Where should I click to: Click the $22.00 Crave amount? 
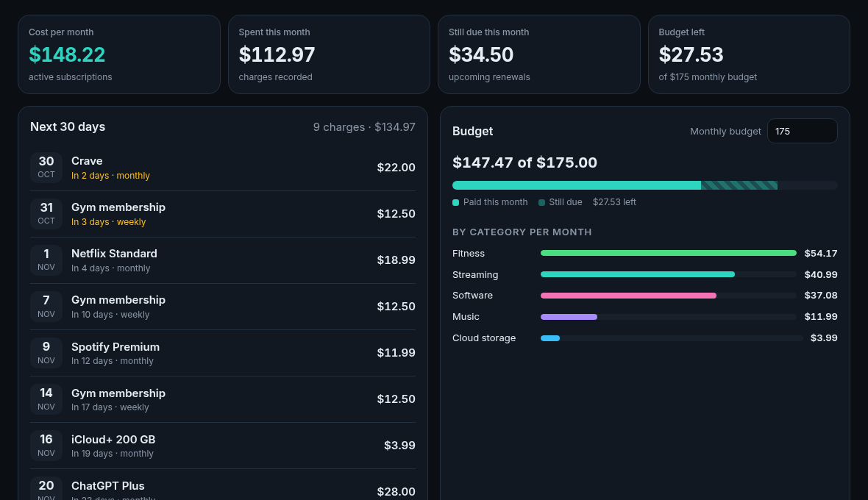point(396,167)
